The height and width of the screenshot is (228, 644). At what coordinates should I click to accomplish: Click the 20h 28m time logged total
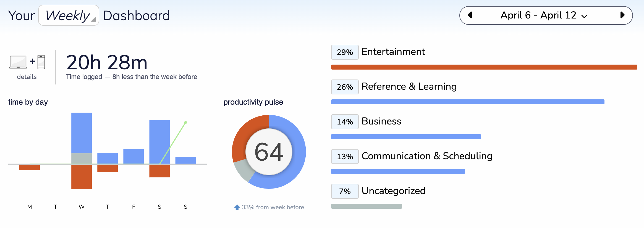click(107, 62)
